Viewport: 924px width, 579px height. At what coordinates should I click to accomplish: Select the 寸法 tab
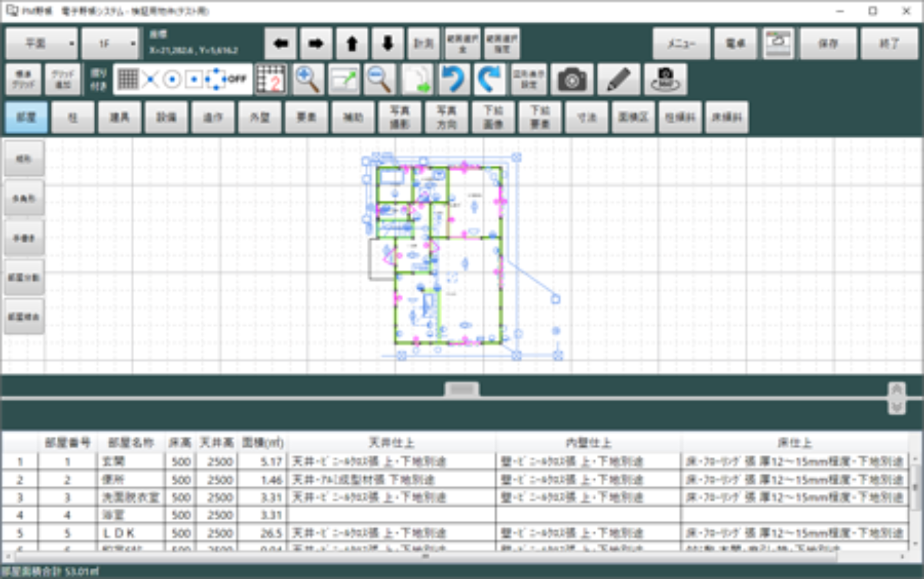click(586, 117)
